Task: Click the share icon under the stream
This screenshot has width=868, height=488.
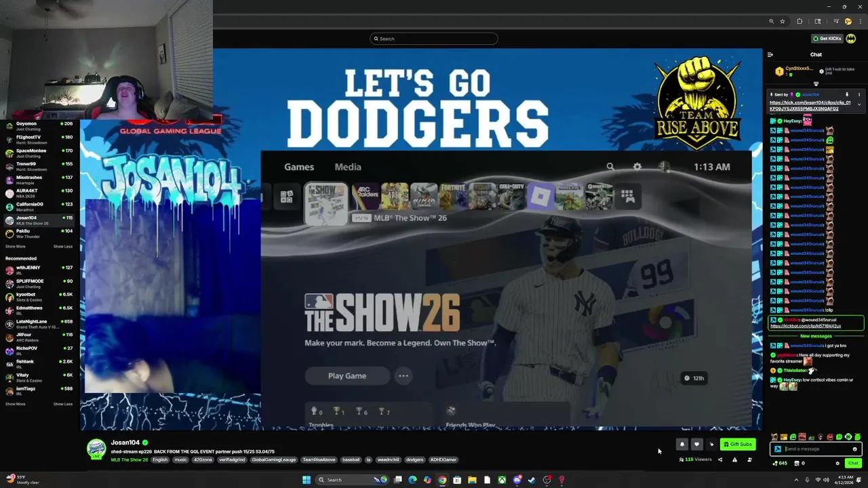Action: pyautogui.click(x=720, y=460)
